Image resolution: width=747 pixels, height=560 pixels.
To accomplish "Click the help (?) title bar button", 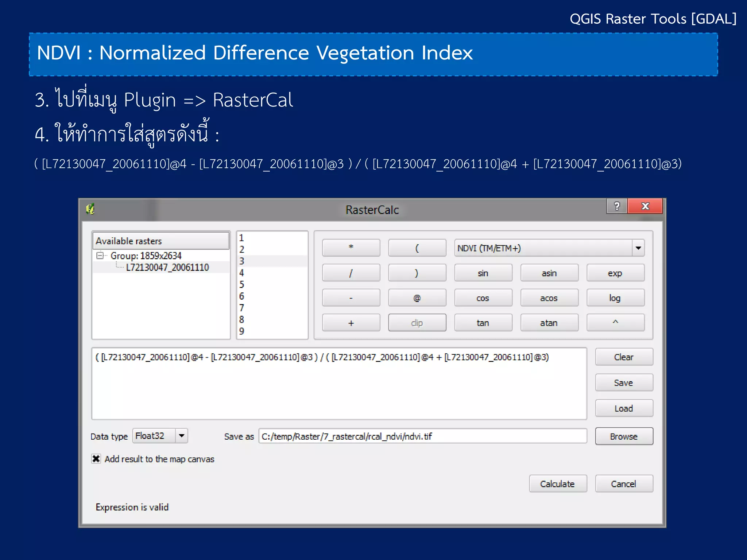I will click(x=617, y=206).
